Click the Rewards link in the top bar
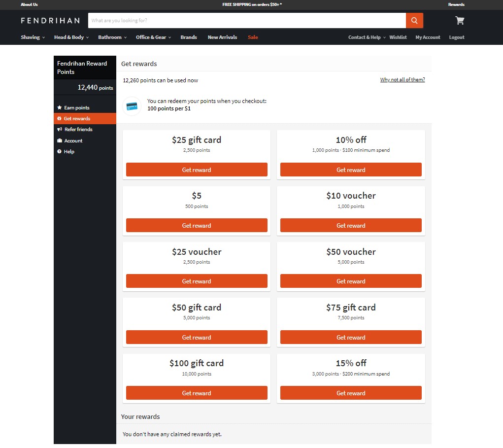This screenshot has height=448, width=503. (x=456, y=4)
